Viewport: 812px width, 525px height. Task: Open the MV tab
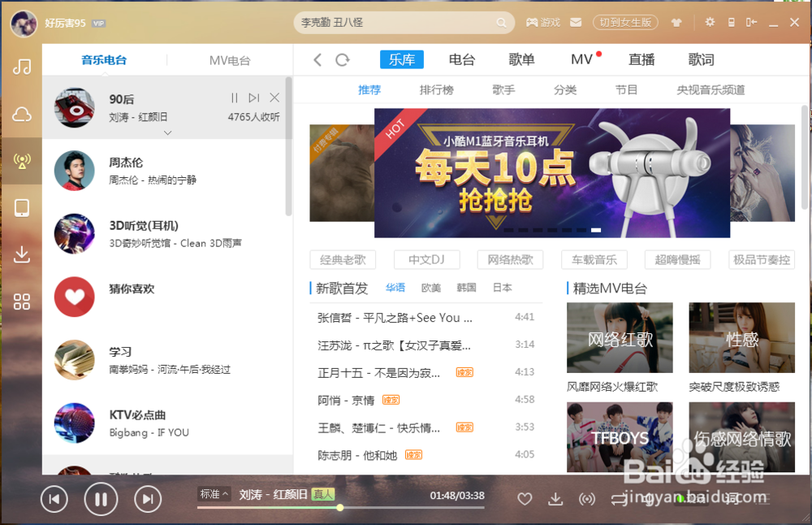[x=581, y=59]
